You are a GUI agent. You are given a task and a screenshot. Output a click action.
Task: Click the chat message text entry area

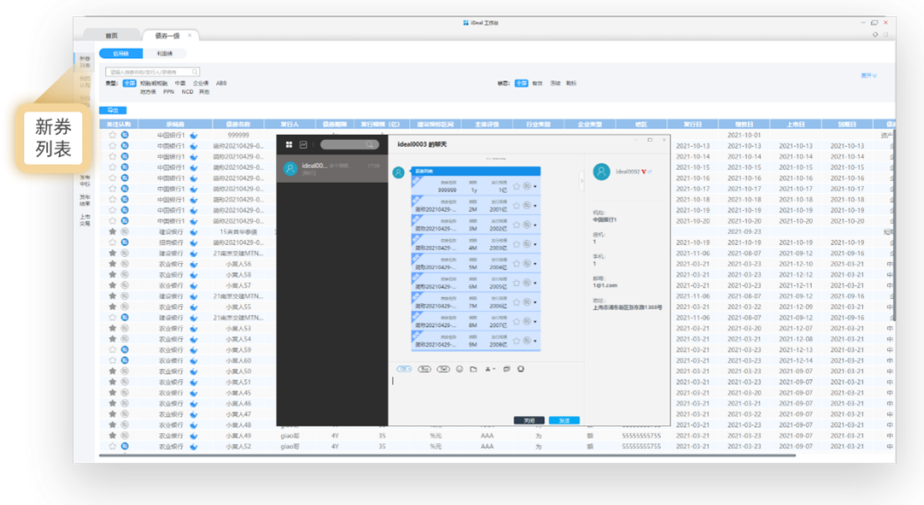[486, 395]
